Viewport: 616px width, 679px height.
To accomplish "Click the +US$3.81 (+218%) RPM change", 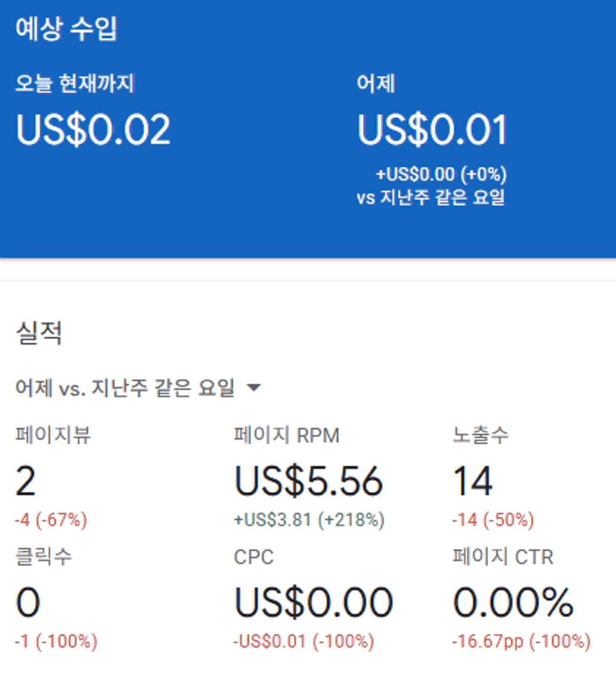I will click(x=309, y=519).
